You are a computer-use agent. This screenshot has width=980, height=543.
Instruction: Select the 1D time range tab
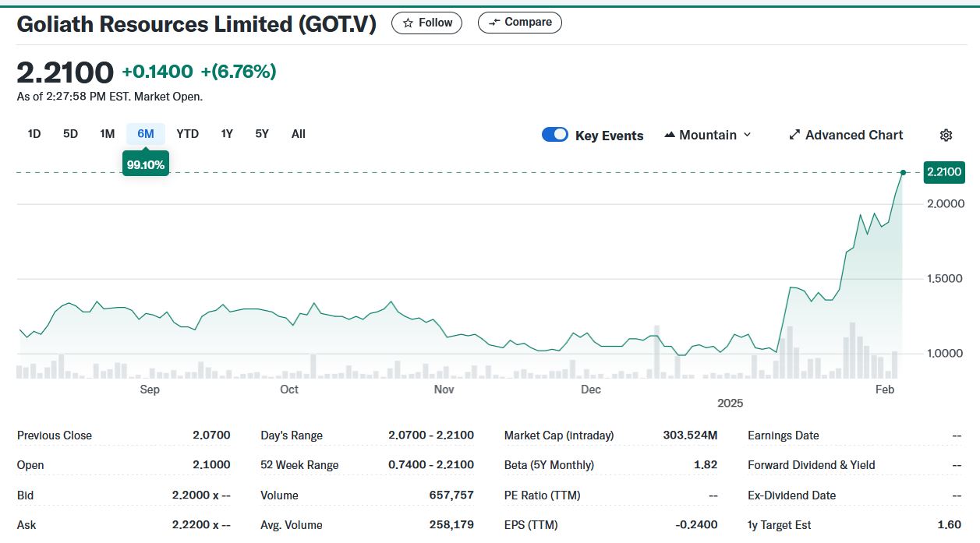(x=34, y=134)
